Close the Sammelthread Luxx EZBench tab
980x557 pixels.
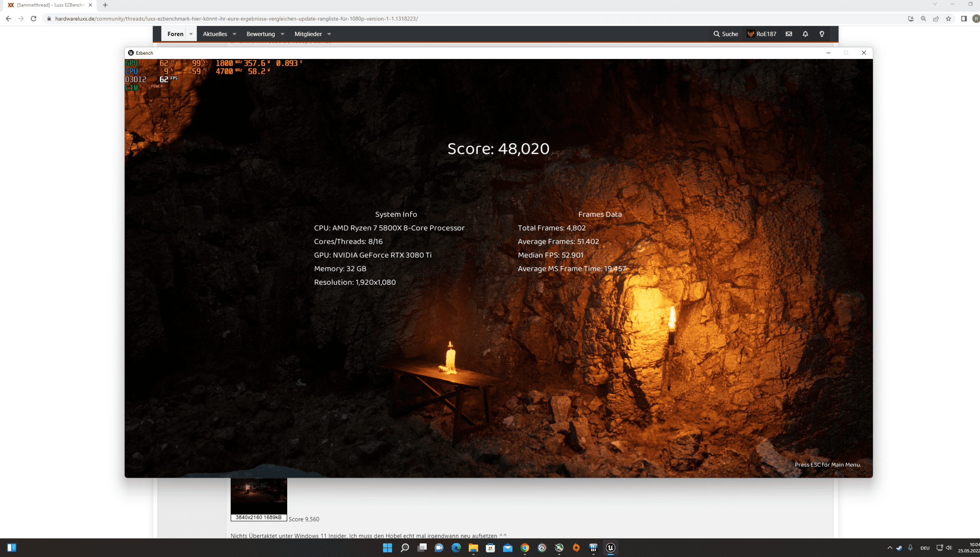(x=90, y=5)
